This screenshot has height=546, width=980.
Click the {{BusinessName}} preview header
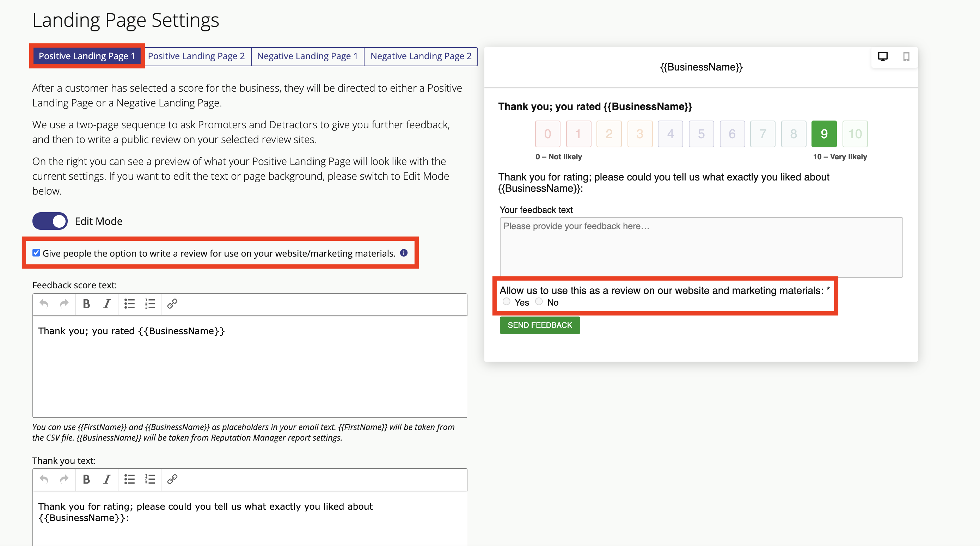click(701, 67)
